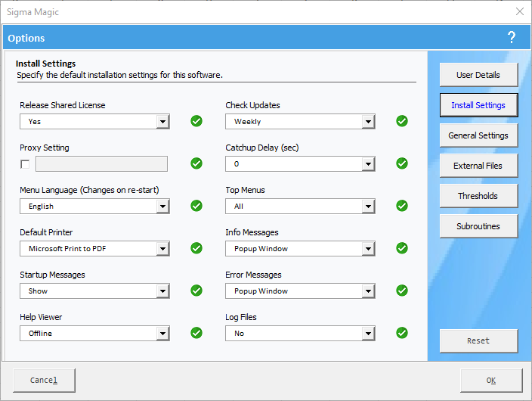The width and height of the screenshot is (532, 401).
Task: Switch to the User Details section
Action: coord(478,75)
